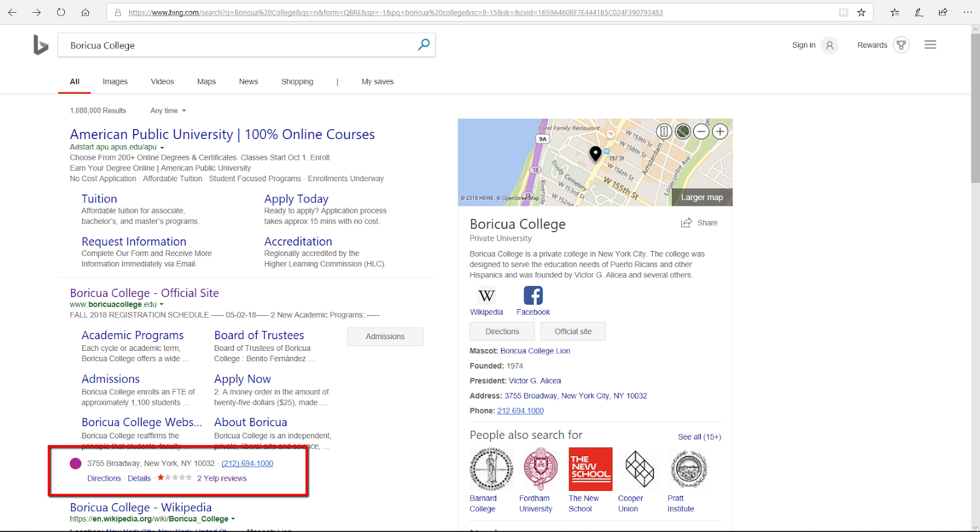Switch to the Shopping tab
Screen dimensions: 980x532
pos(297,81)
